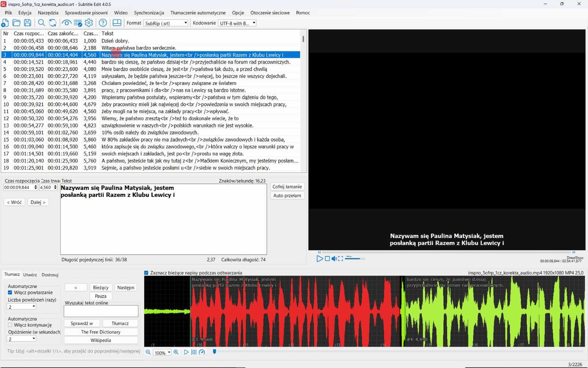588x368 pixels.
Task: Adjust the video volume slider
Action: click(x=355, y=259)
